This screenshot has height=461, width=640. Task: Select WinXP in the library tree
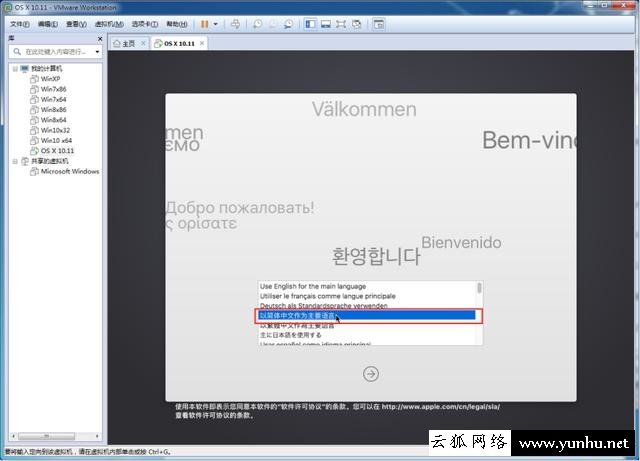(50, 79)
